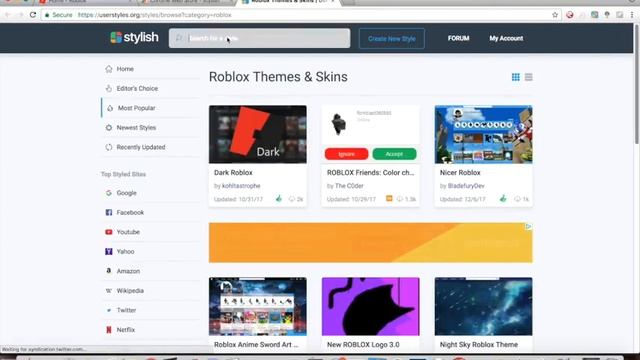Open author kohltastrophe's profile
640x360 pixels.
(241, 186)
